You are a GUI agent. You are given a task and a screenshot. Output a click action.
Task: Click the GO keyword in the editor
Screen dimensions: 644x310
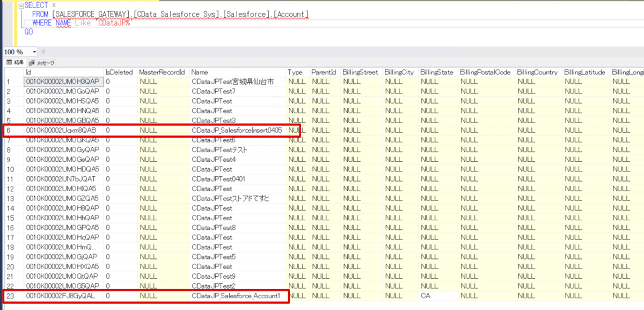[28, 32]
